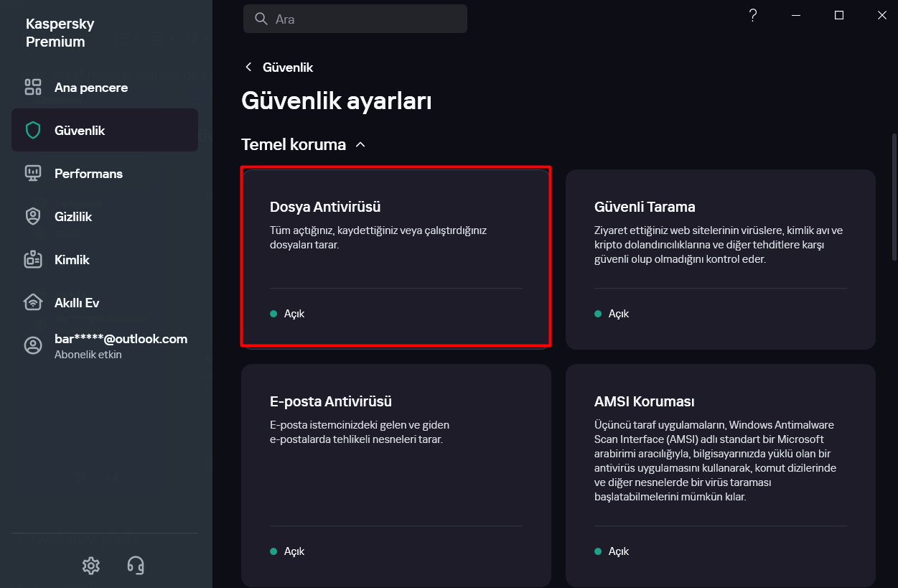Click the account profile icon
This screenshot has height=588, width=898.
click(33, 345)
